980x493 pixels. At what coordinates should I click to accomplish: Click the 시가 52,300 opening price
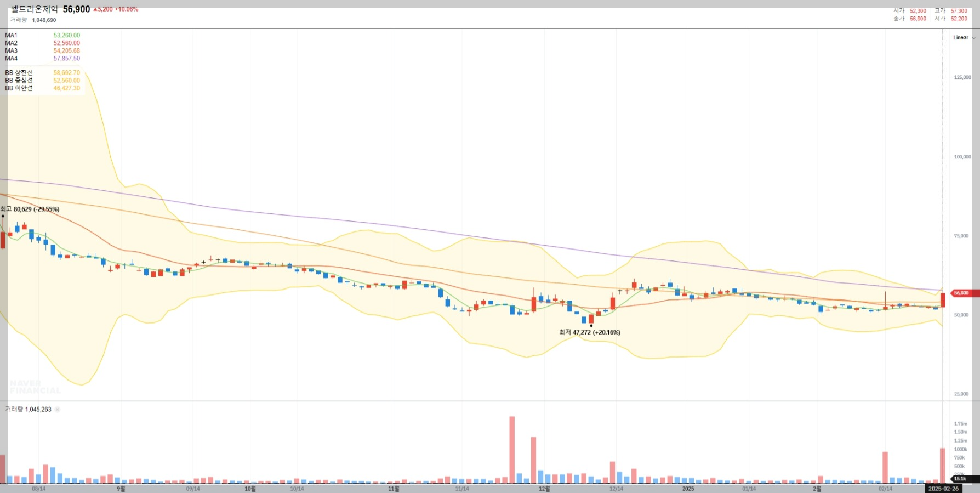[910, 11]
